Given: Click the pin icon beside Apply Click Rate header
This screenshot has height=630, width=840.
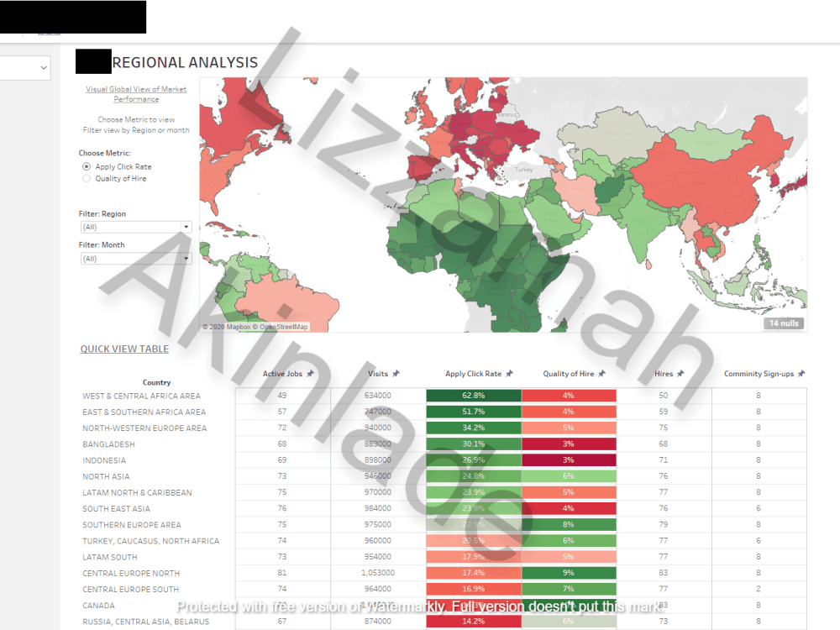Looking at the screenshot, I should click(510, 374).
